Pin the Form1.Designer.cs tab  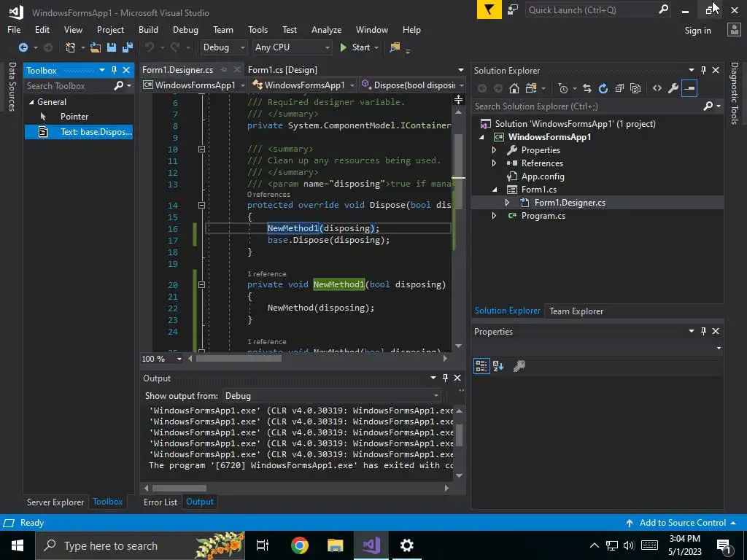223,69
